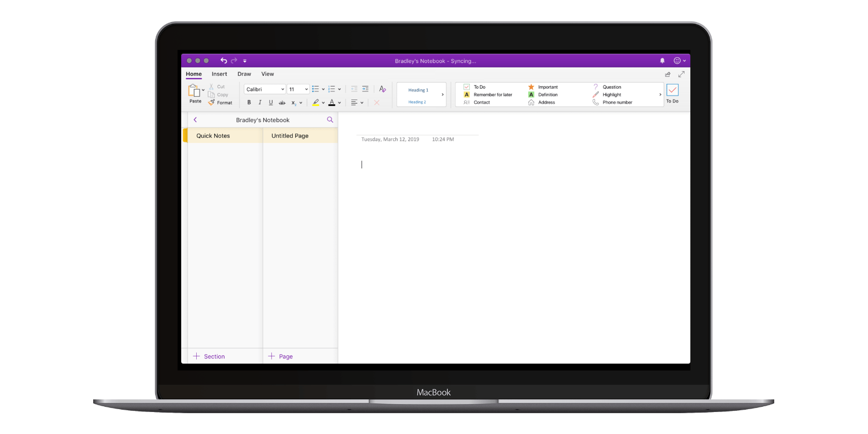Viewport: 868px width, 434px height.
Task: Select the yellow highlighter swatch
Action: pos(315,102)
